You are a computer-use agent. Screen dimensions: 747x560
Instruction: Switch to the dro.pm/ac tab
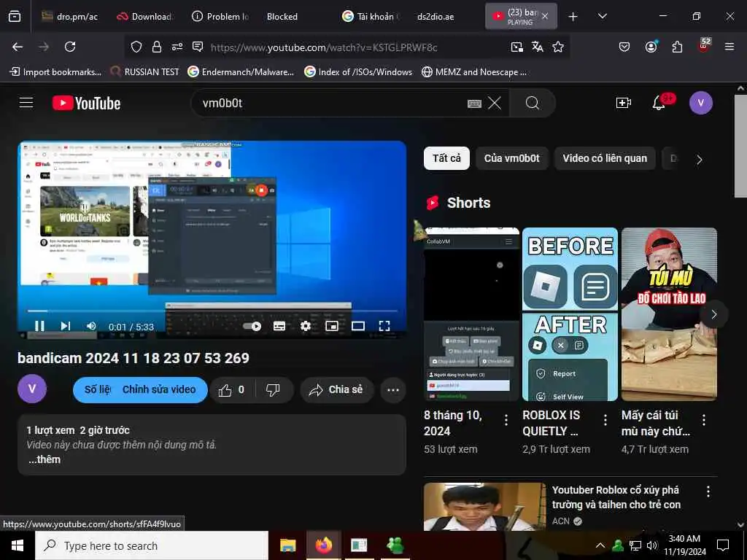(x=69, y=16)
